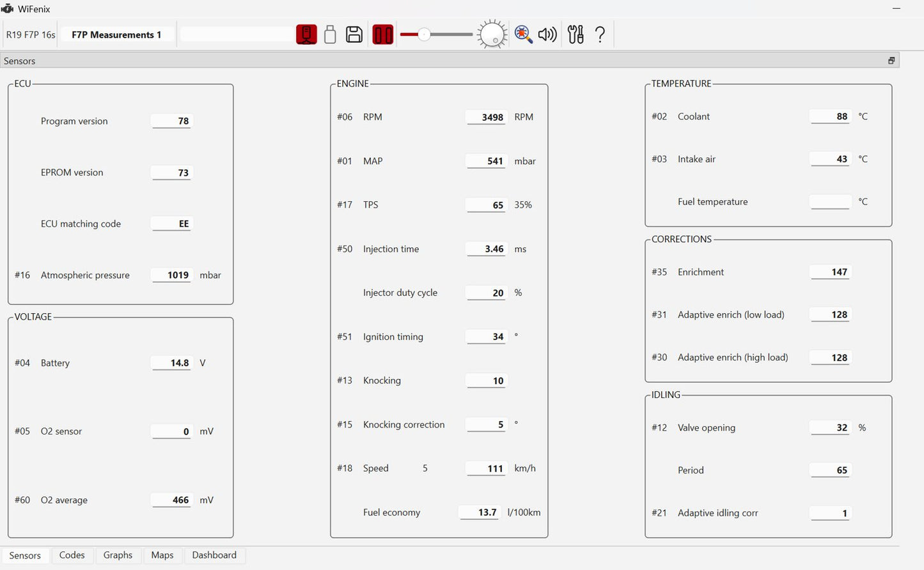Click the Injection time label
Screen dimensions: 924x570
pyautogui.click(x=391, y=249)
